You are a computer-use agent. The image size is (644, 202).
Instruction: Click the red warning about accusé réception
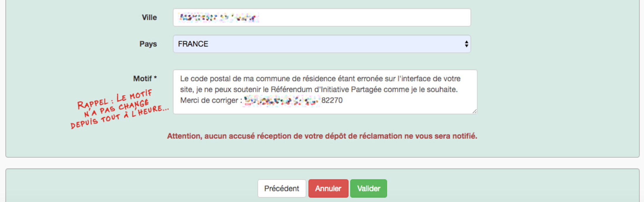322,136
